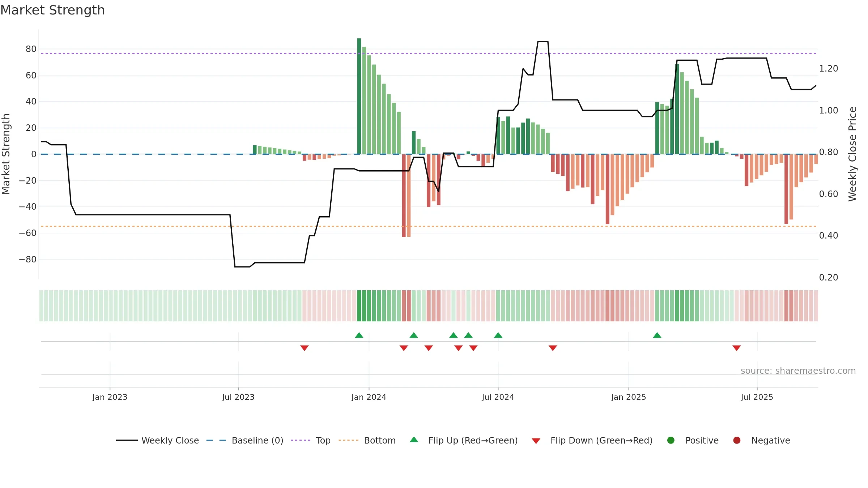
Task: Click the Jan 2025 x-axis label
Action: pyautogui.click(x=629, y=397)
